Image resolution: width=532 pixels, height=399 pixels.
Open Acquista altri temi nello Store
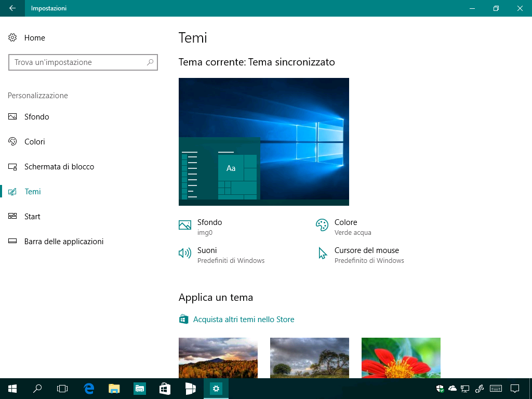[244, 319]
